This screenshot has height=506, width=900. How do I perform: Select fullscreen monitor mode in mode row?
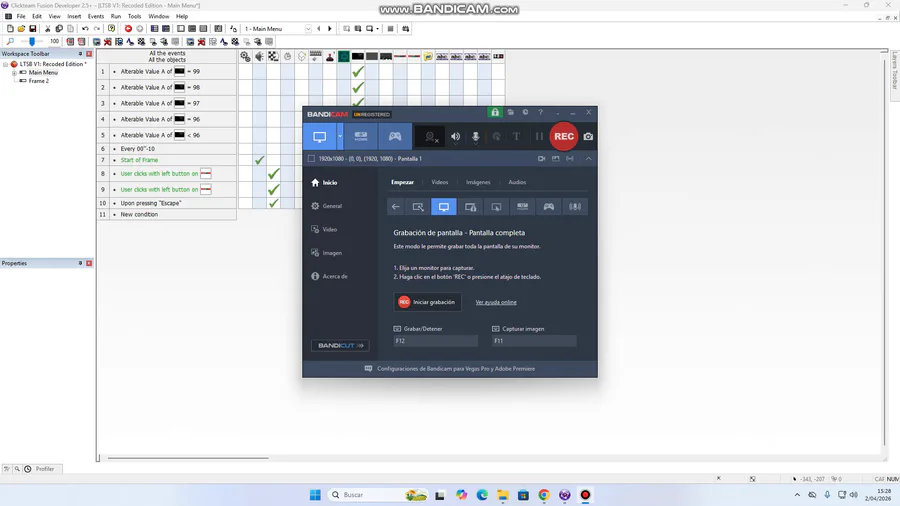pos(444,207)
